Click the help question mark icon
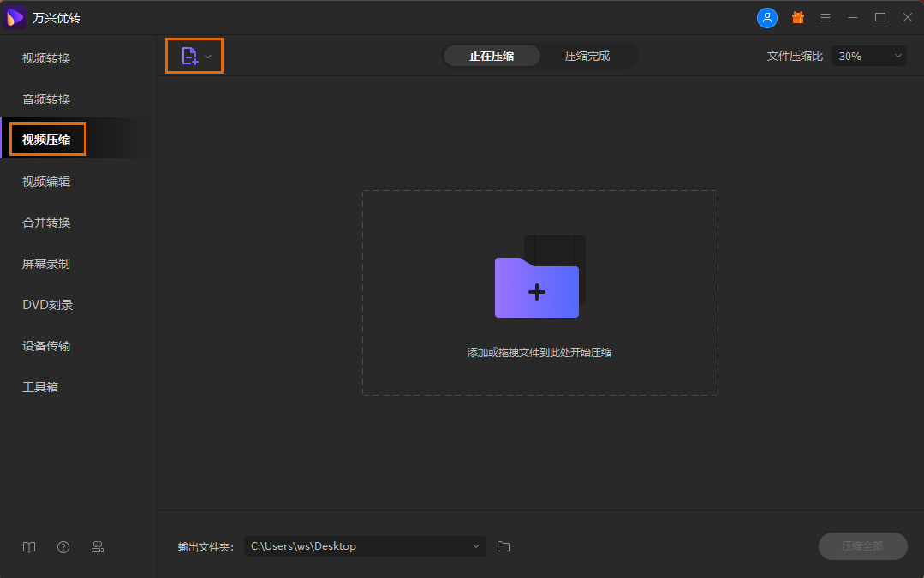924x578 pixels. click(x=63, y=547)
